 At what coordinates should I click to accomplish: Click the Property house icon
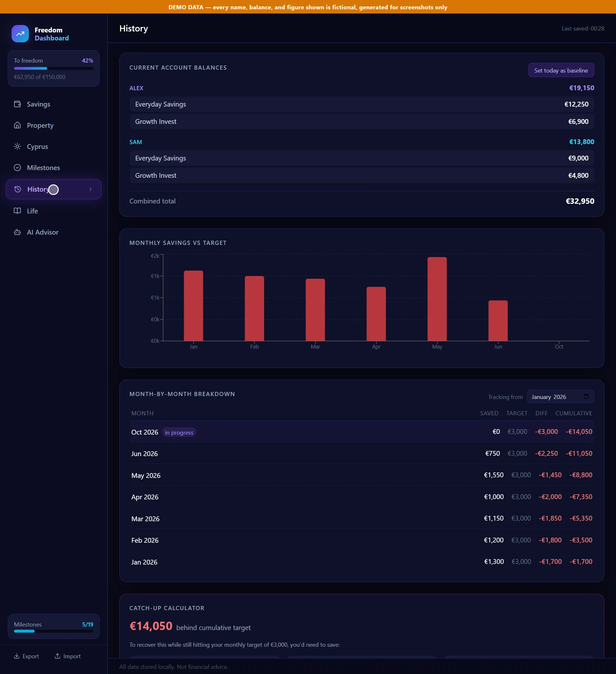tap(17, 125)
